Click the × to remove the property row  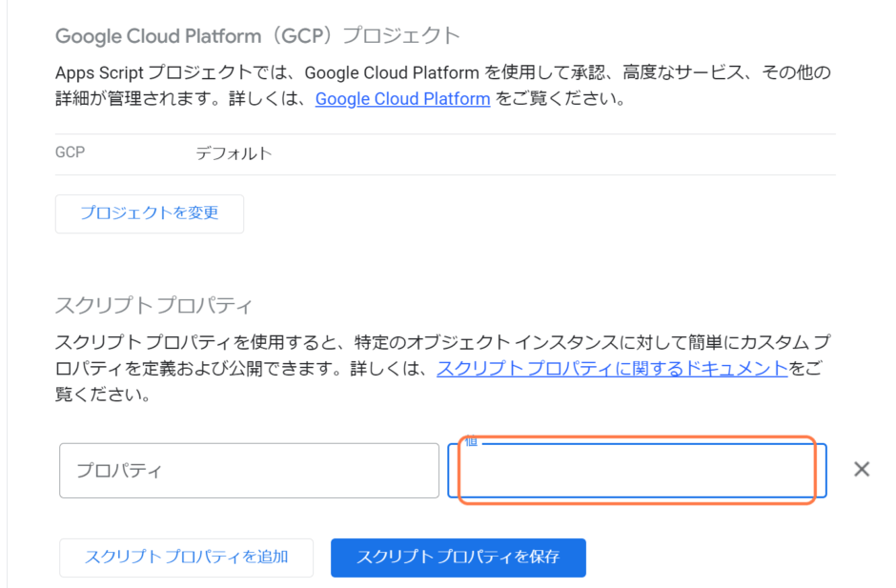click(862, 469)
